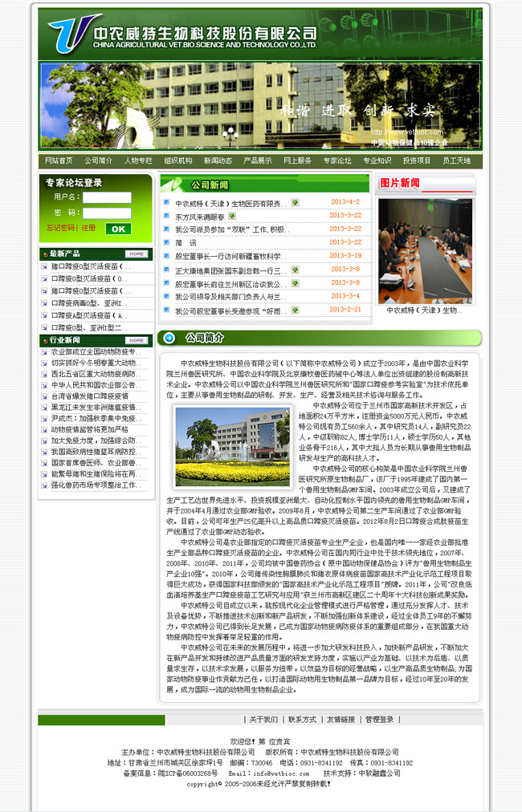Click date 2013-4-2 in news list
Image resolution: width=522 pixels, height=812 pixels.
point(345,201)
